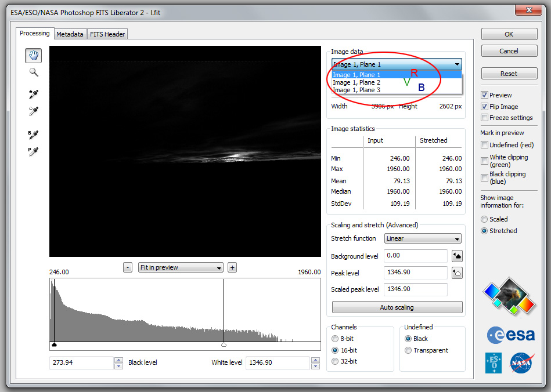The width and height of the screenshot is (551, 392).
Task: Click the Auto scaling button
Action: coord(397,307)
